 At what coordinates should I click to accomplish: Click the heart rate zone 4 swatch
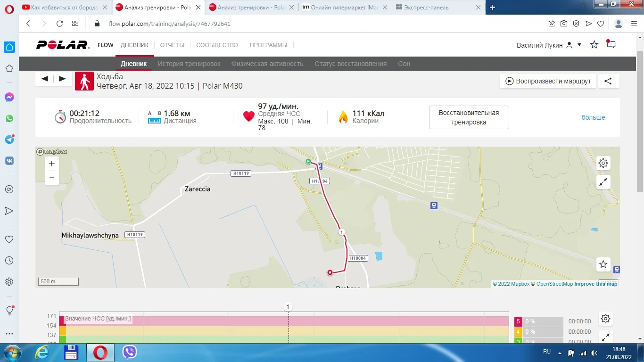[x=518, y=332]
